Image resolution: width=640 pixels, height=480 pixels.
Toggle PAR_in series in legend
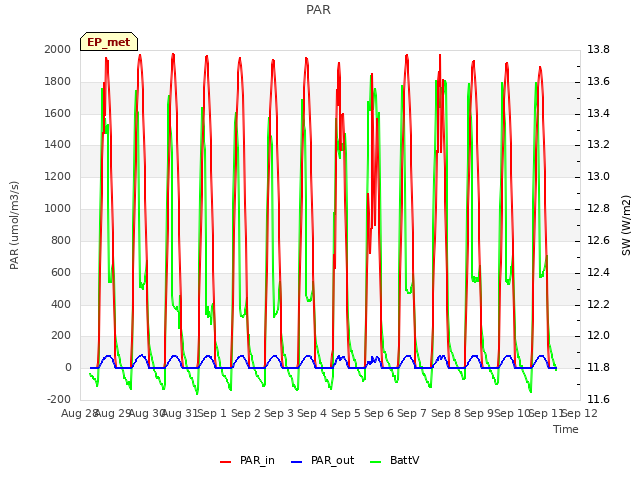[247, 460]
